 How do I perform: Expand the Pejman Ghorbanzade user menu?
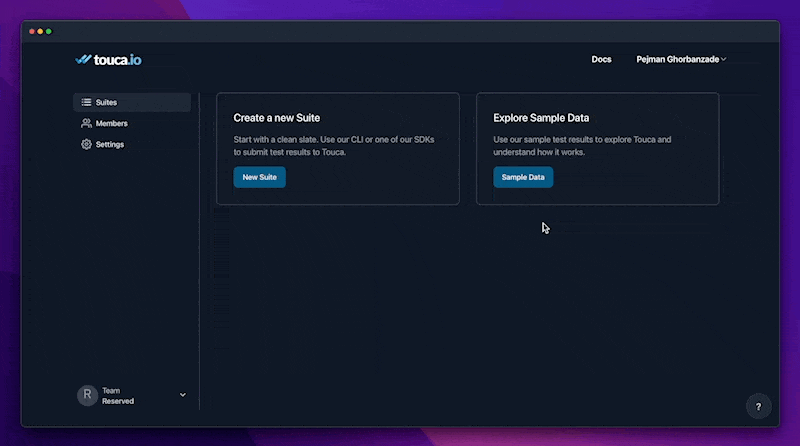[681, 59]
